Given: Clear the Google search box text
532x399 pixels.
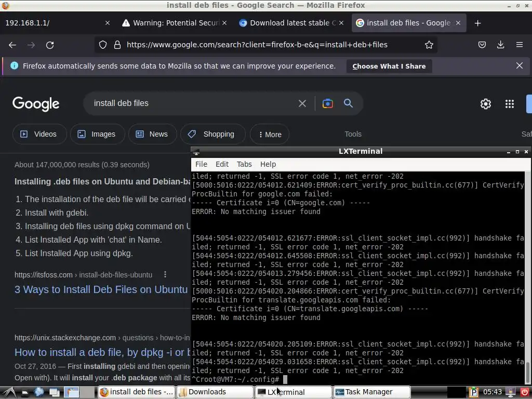Looking at the screenshot, I should (302, 103).
